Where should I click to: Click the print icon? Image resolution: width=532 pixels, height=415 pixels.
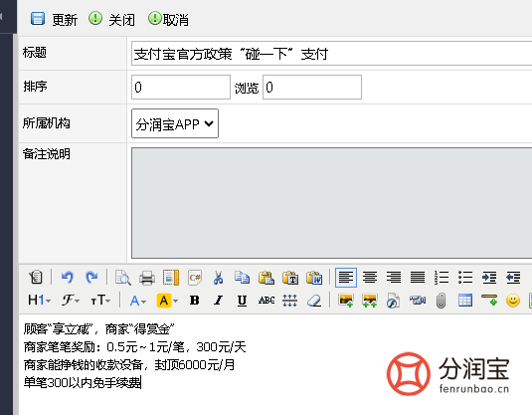(147, 277)
